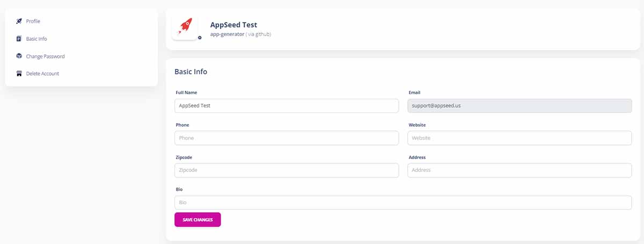Image resolution: width=644 pixels, height=244 pixels.
Task: Click the red rocket avatar image
Action: click(185, 26)
